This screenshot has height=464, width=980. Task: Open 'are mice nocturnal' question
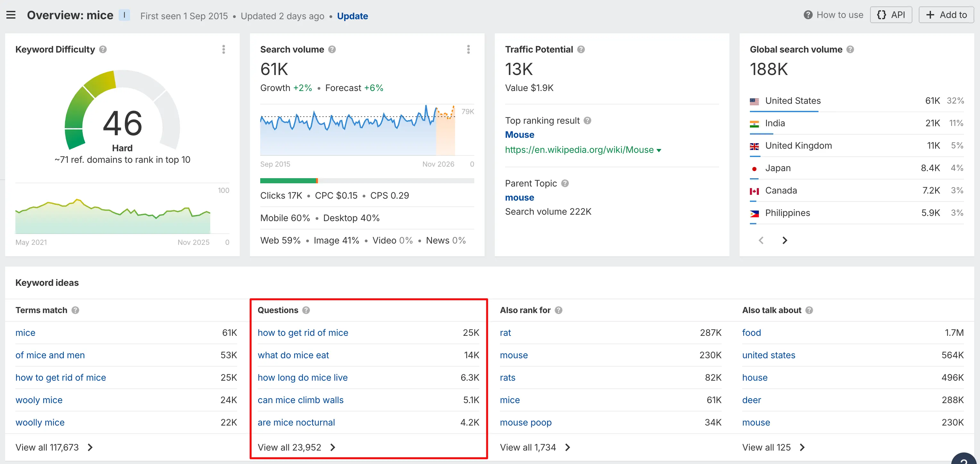click(x=296, y=423)
